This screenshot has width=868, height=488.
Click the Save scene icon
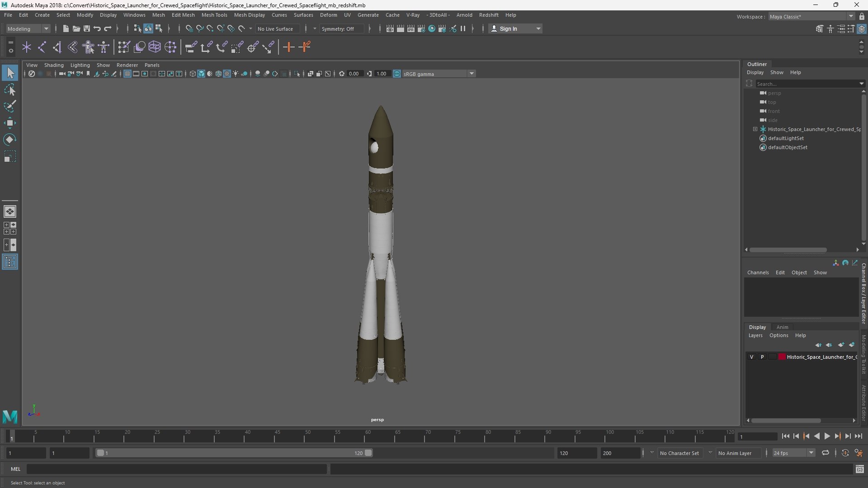87,28
